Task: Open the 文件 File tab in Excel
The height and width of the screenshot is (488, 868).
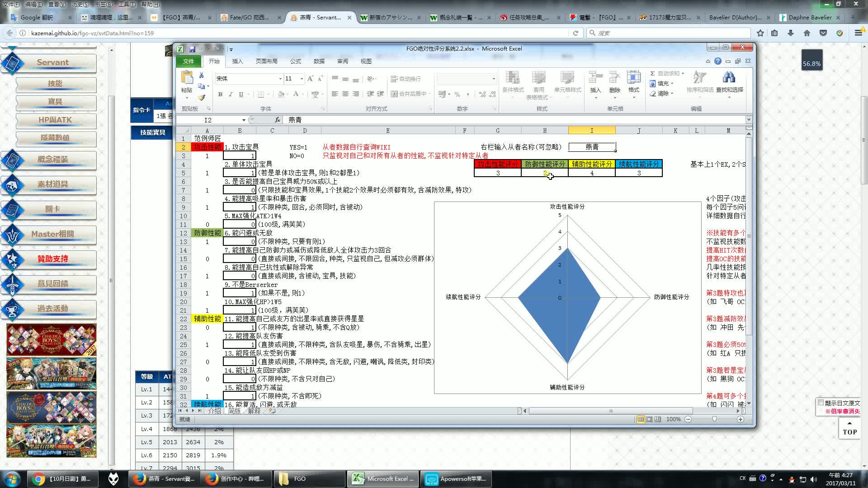Action: (188, 61)
